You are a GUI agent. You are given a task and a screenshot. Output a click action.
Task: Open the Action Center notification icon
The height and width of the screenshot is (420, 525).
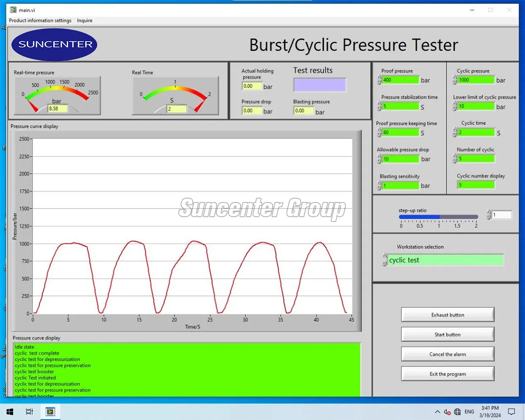[512, 411]
